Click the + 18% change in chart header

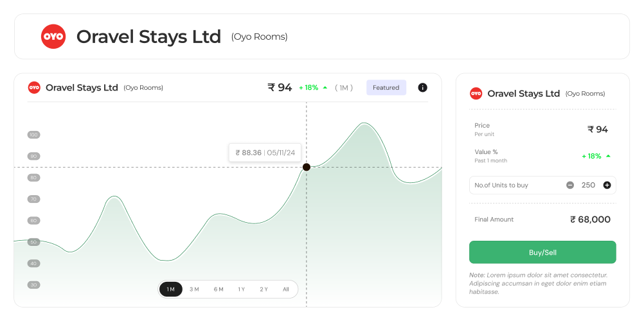click(309, 87)
